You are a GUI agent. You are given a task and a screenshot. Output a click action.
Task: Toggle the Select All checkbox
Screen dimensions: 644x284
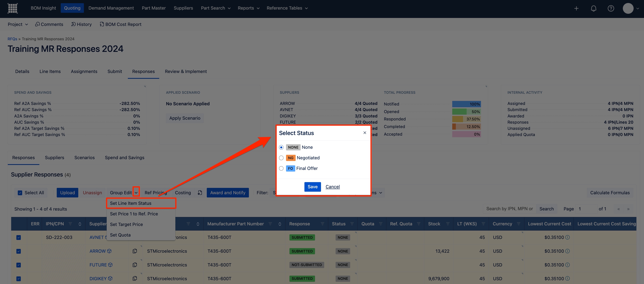[20, 193]
